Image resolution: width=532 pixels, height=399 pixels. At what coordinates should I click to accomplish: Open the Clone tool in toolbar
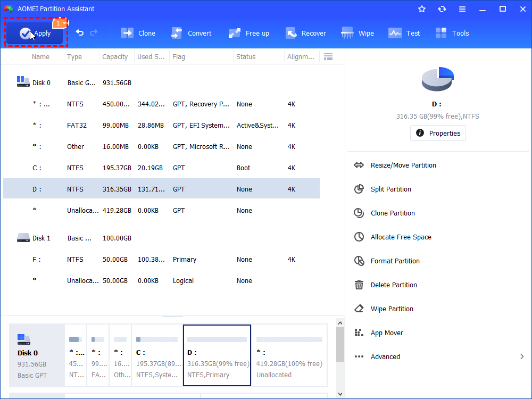pos(138,33)
